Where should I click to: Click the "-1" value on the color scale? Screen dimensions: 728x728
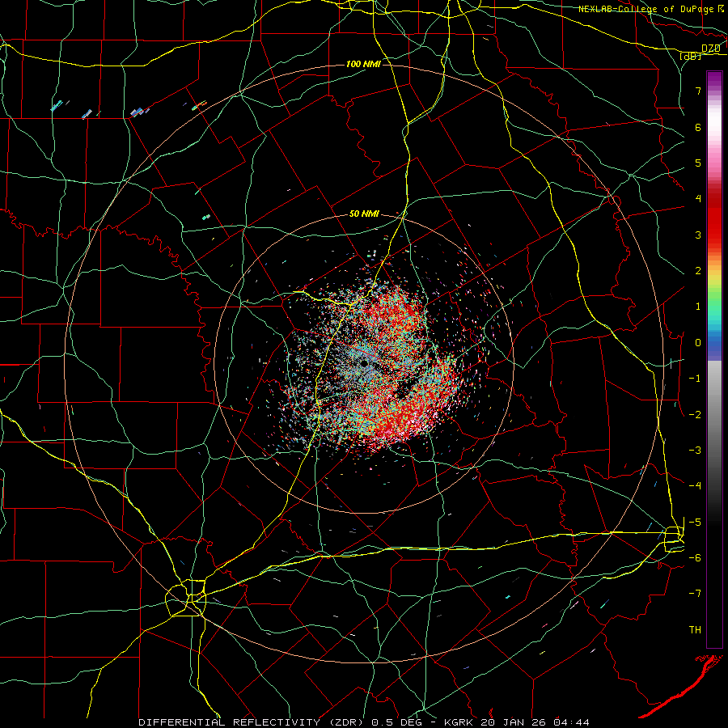(695, 379)
